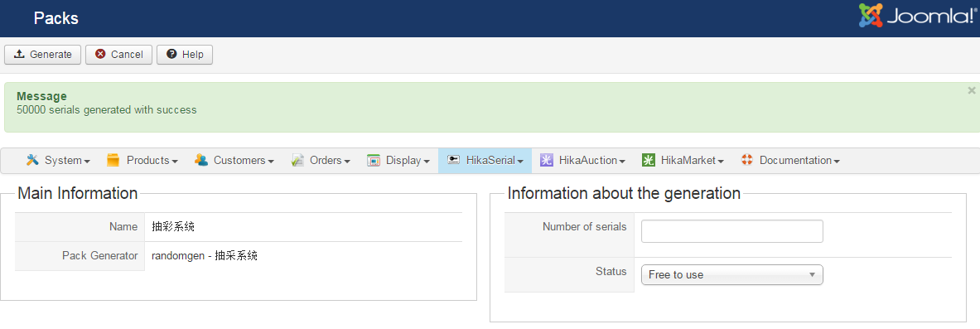Open the Display menu
The image size is (980, 329).
[398, 161]
